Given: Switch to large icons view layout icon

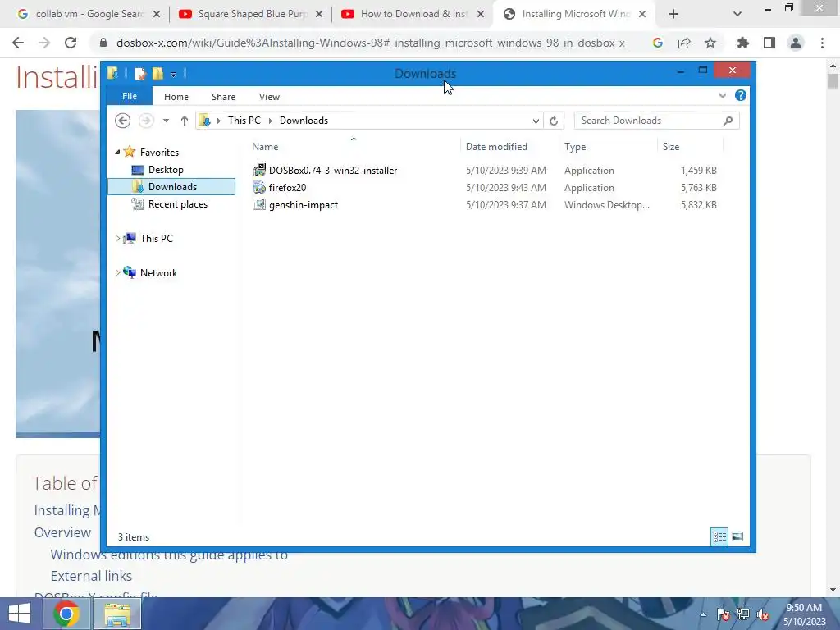Looking at the screenshot, I should 737,536.
